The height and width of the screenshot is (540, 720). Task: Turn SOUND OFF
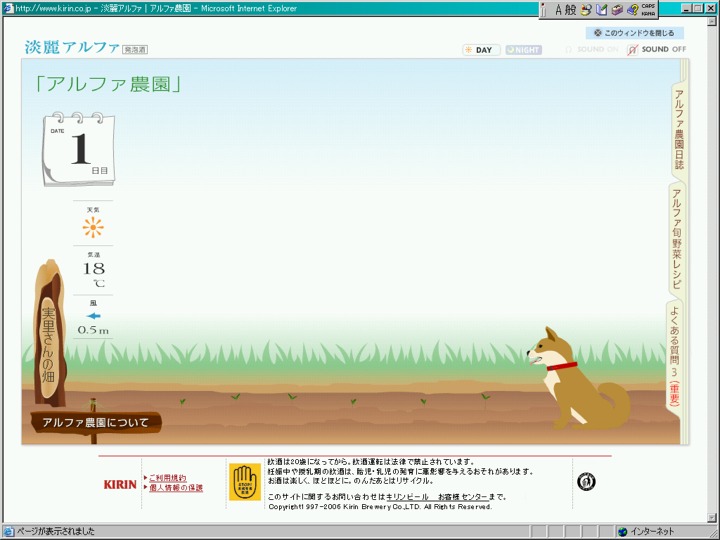(x=657, y=49)
